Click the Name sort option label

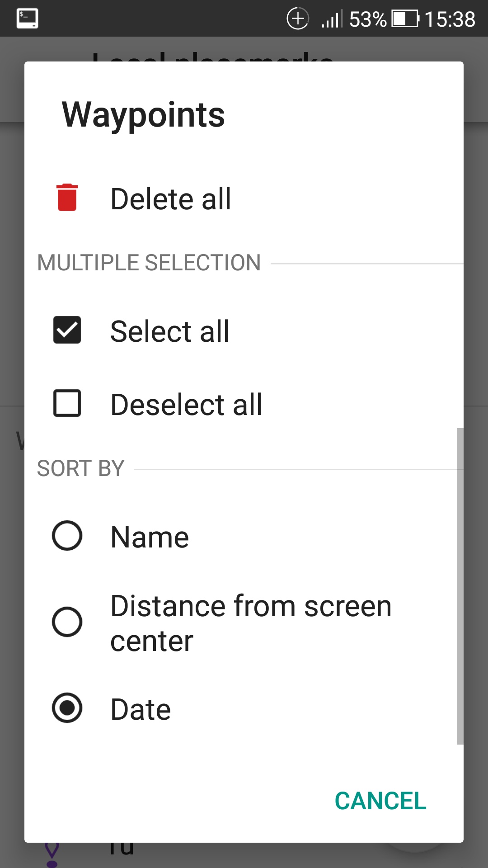click(x=150, y=537)
